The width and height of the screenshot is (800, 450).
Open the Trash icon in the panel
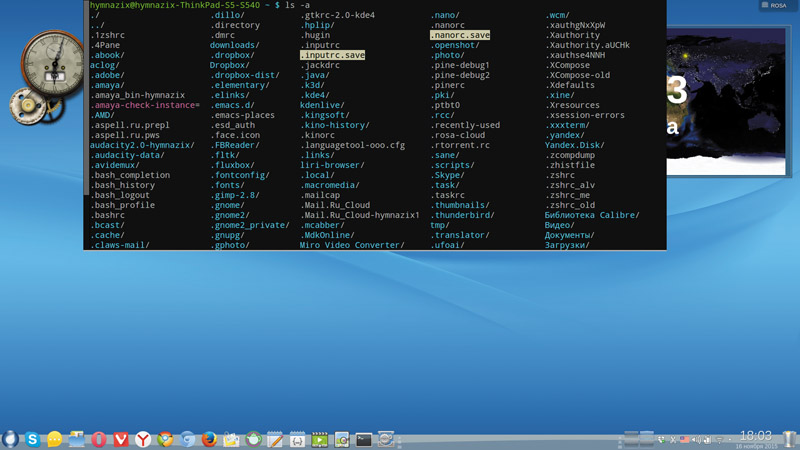pos(789,439)
